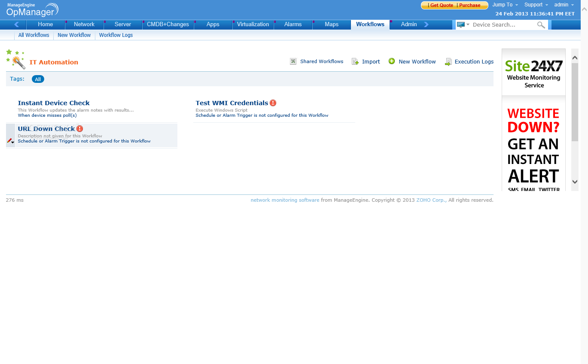Click the Get Quote button
This screenshot has height=364, width=588.
coord(442,5)
